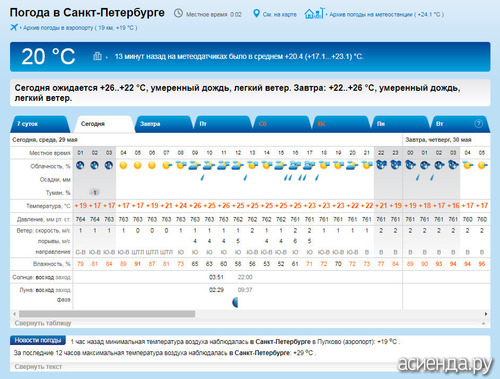
Task: Click the temperature +24 at hour 08
Action: tap(180, 205)
